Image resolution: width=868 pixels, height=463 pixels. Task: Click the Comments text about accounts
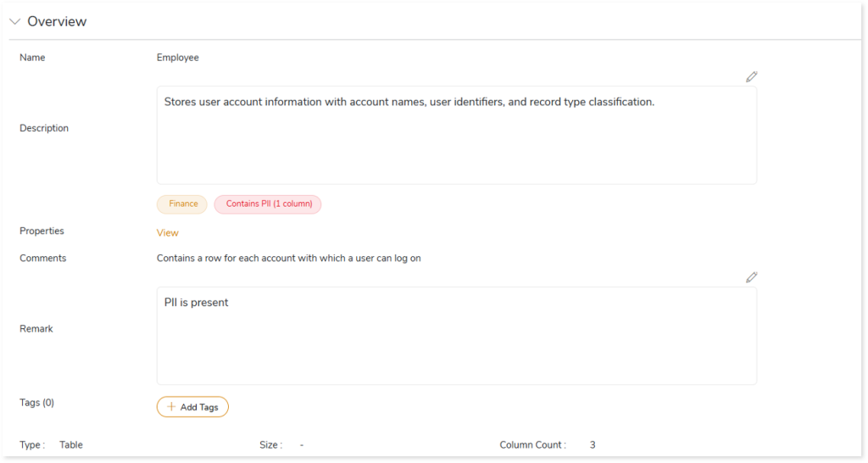click(288, 258)
